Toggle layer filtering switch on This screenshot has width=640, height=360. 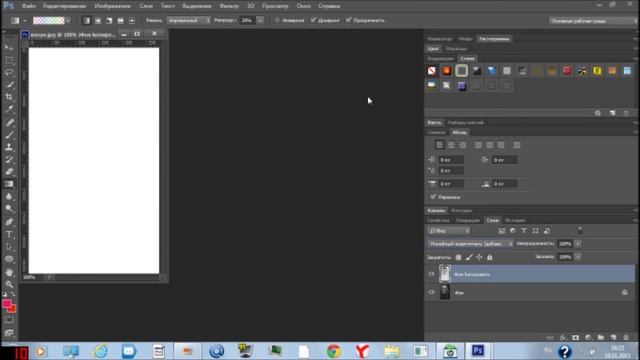point(580,231)
